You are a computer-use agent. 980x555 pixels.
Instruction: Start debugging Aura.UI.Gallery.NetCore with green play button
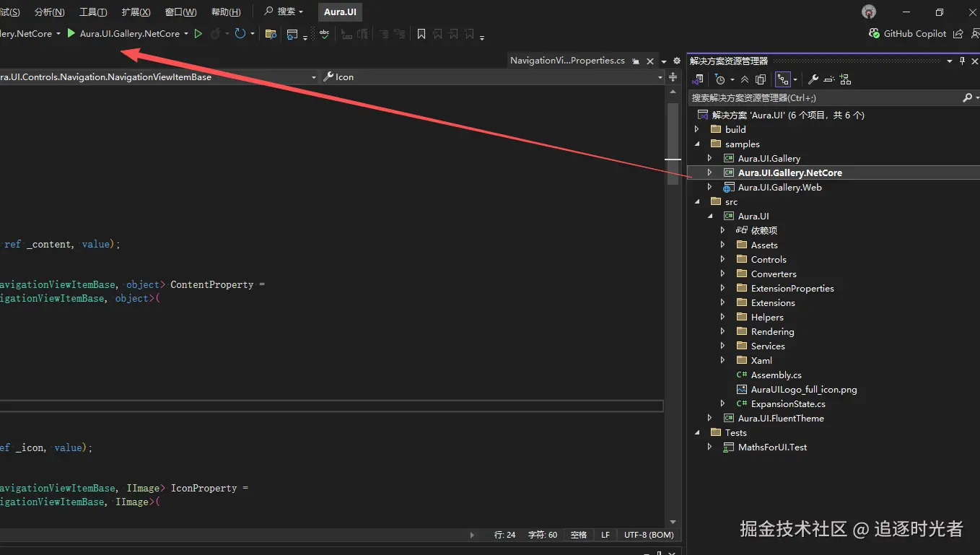pyautogui.click(x=71, y=33)
